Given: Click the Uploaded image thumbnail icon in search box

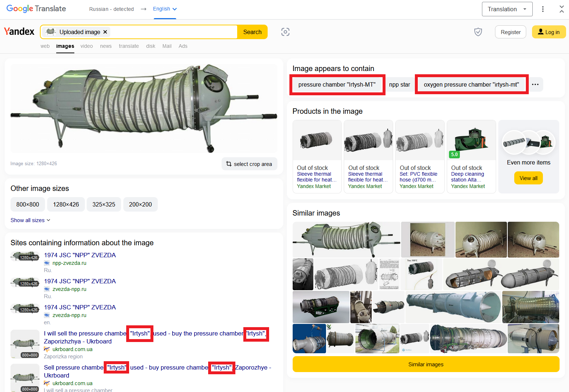Looking at the screenshot, I should tap(51, 32).
